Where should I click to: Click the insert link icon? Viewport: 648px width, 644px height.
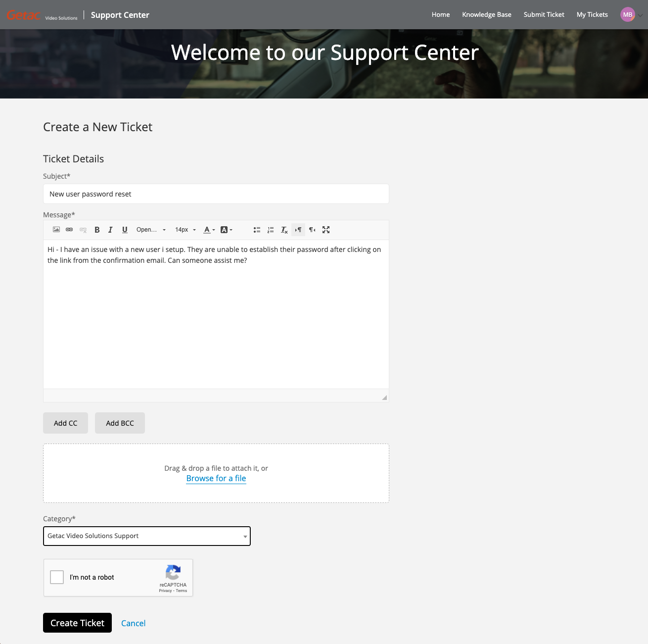coord(69,230)
